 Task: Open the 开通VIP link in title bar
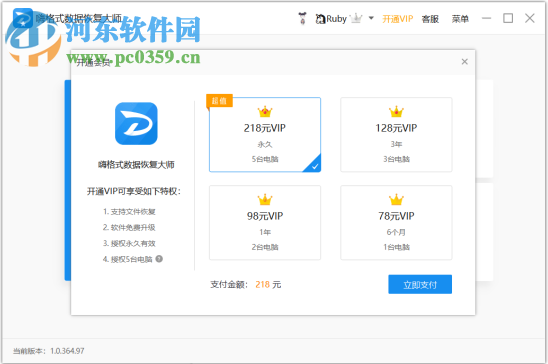click(398, 19)
